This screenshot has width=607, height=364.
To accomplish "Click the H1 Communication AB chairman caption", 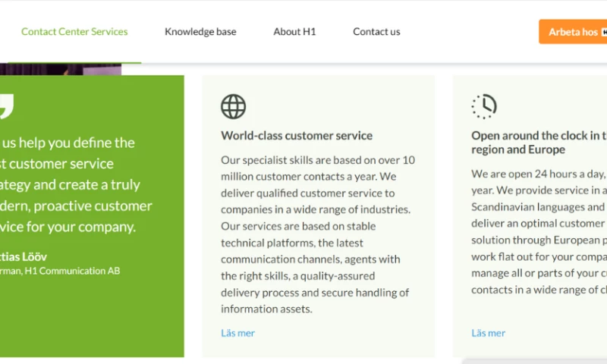I will (x=61, y=271).
